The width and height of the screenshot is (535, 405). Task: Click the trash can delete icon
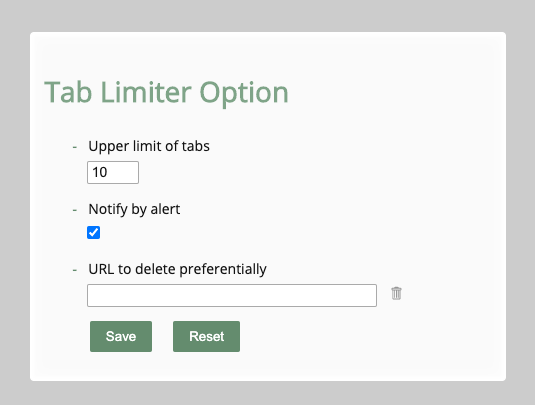396,293
